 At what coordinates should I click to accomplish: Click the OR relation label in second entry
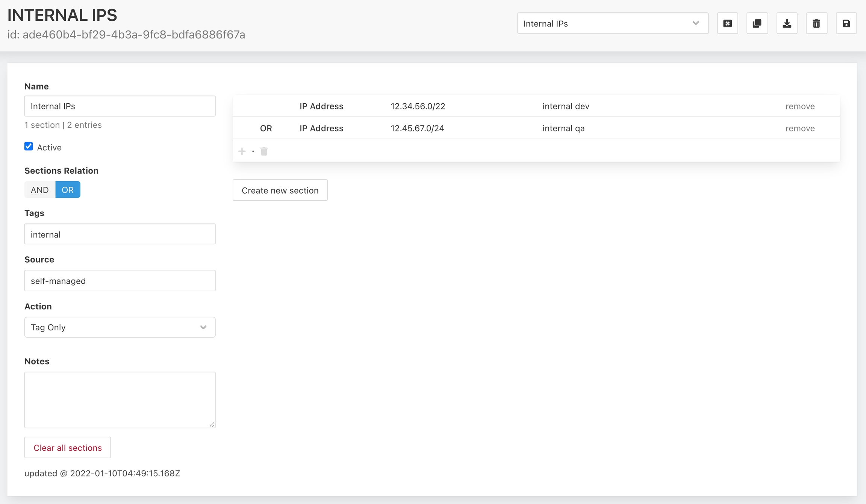point(266,129)
